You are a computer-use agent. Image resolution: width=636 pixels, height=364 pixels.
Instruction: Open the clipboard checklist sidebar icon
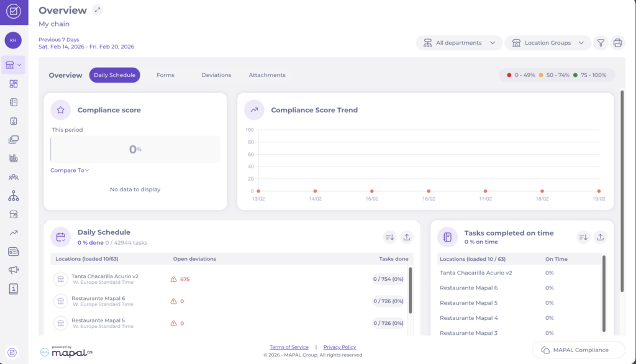point(14,121)
